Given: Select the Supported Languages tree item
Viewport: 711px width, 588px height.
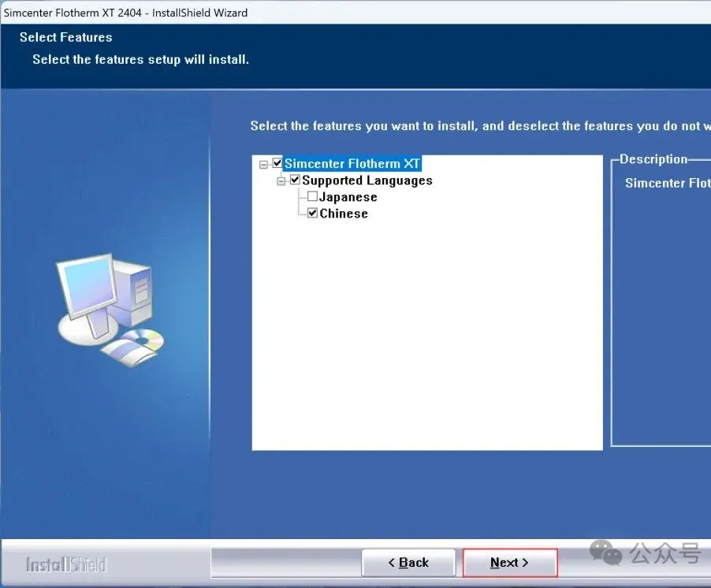Looking at the screenshot, I should coord(367,180).
